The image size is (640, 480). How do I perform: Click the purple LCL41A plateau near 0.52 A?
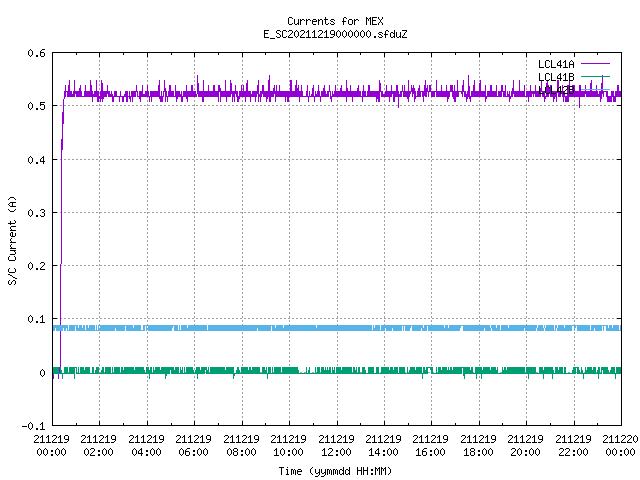point(343,94)
